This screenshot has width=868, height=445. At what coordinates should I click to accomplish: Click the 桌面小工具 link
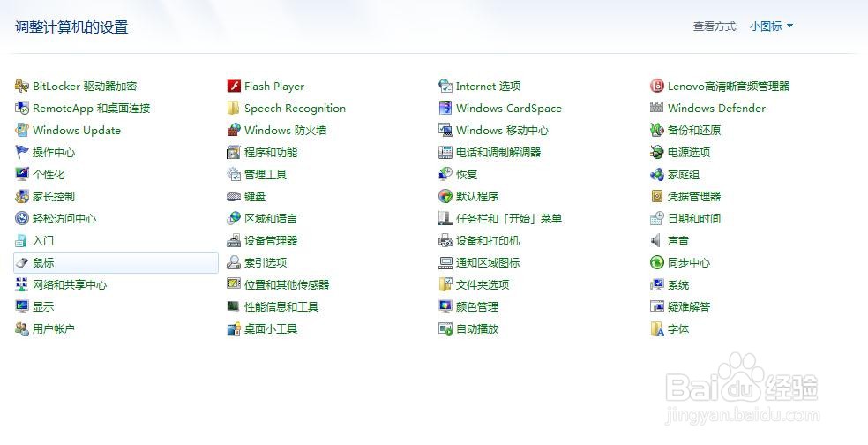tap(271, 328)
